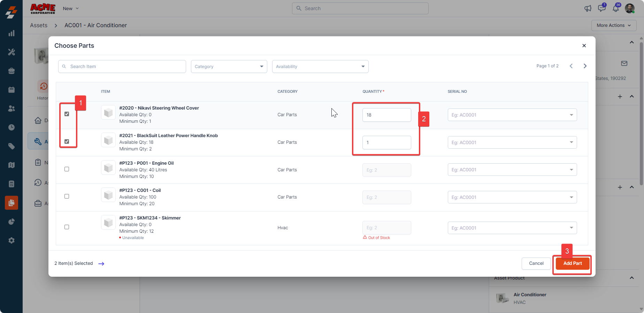Open the More Actions dropdown

614,25
